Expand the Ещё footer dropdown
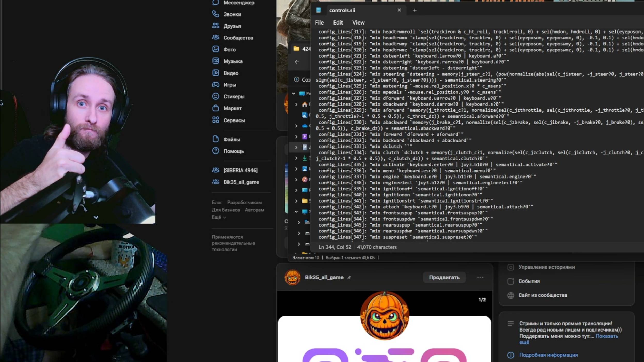Screen dimensions: 644x362 (x=219, y=217)
